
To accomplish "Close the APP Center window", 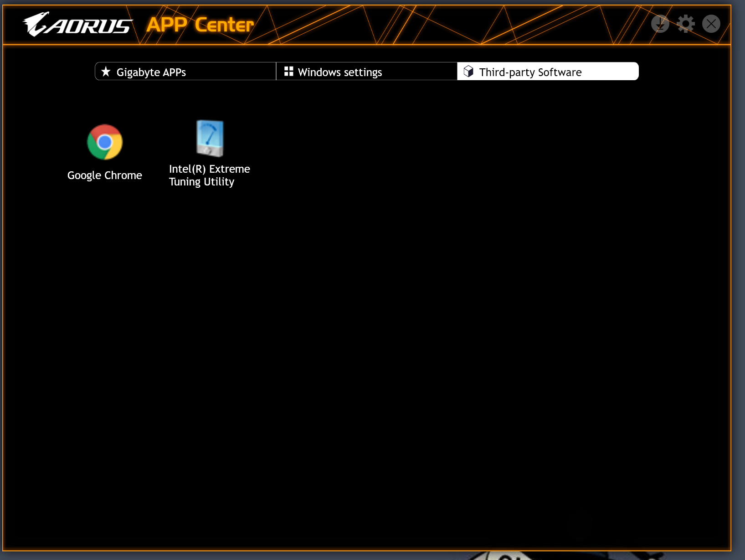I will click(x=711, y=24).
